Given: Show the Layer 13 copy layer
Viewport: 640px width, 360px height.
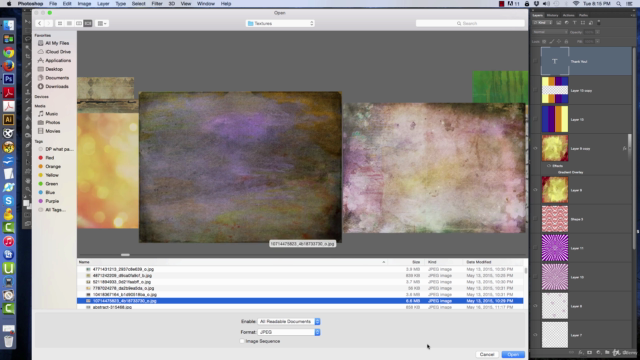Looking at the screenshot, I should (536, 90).
